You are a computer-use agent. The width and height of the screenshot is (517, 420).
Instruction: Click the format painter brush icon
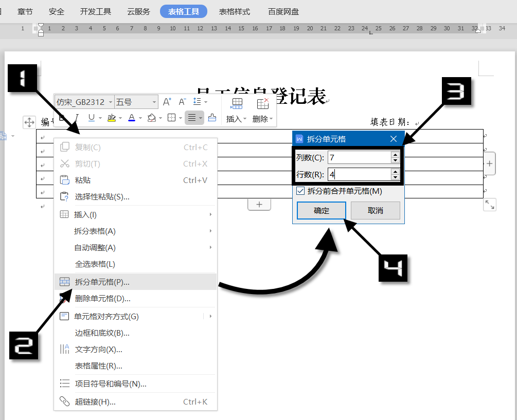212,117
